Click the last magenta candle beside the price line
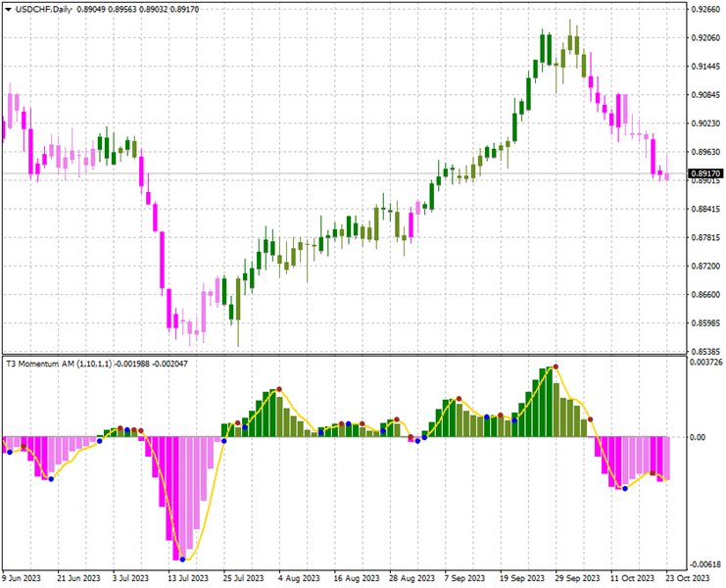The width and height of the screenshot is (726, 588). coord(666,175)
